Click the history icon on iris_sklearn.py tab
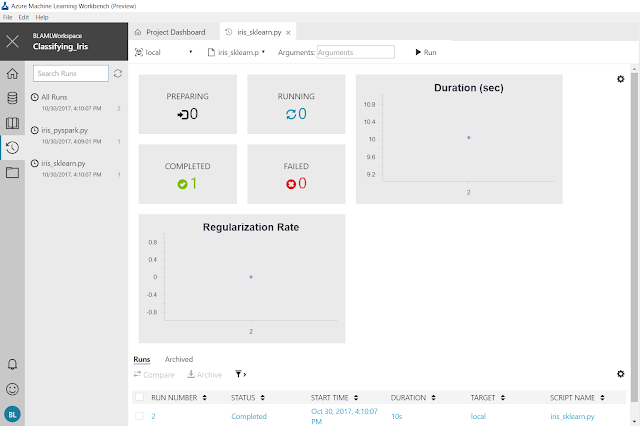This screenshot has width=640, height=426. coord(229,32)
